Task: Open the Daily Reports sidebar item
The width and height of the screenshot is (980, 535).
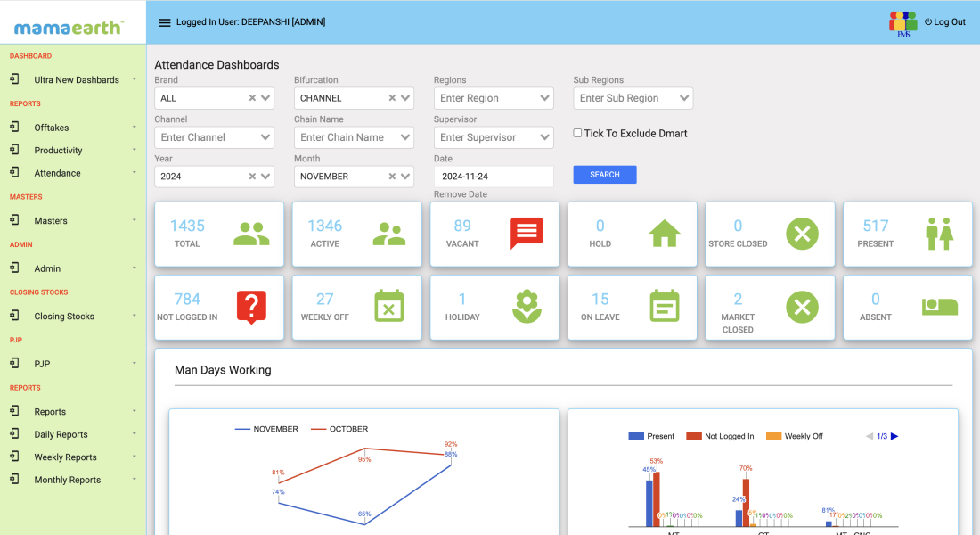Action: (73, 433)
